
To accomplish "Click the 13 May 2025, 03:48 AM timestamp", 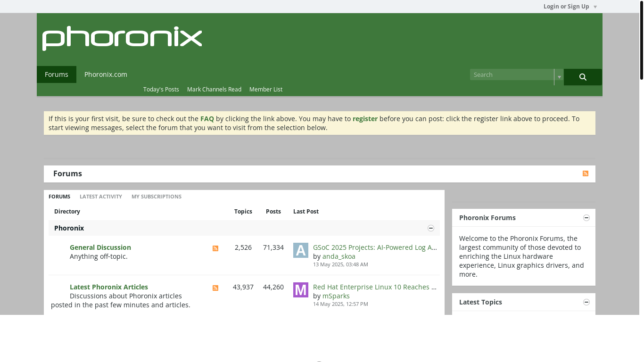I will [x=340, y=264].
